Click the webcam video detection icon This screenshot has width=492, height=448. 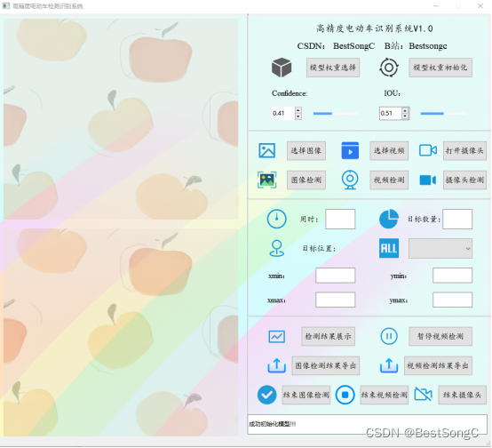[350, 180]
